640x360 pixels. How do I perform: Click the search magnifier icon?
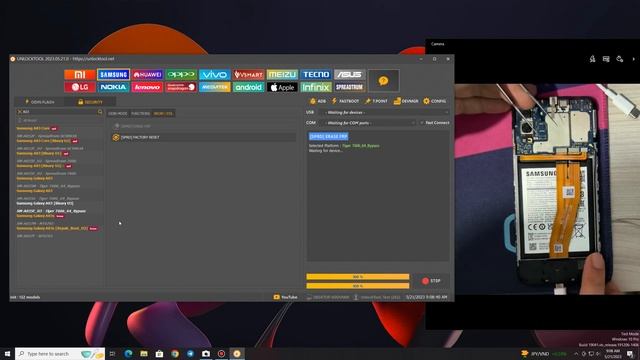[x=100, y=111]
